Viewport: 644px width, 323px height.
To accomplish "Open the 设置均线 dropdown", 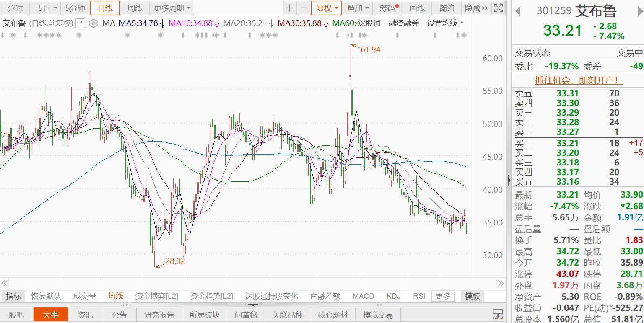I will tap(445, 23).
